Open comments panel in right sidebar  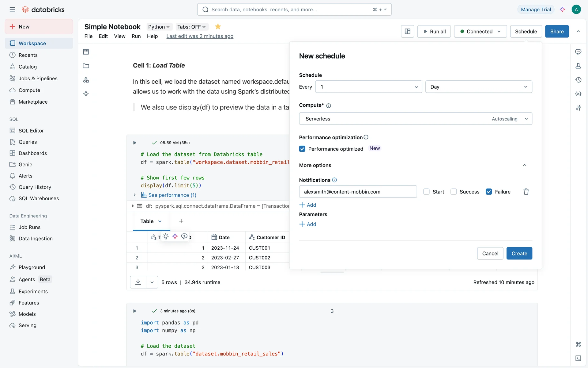(578, 52)
